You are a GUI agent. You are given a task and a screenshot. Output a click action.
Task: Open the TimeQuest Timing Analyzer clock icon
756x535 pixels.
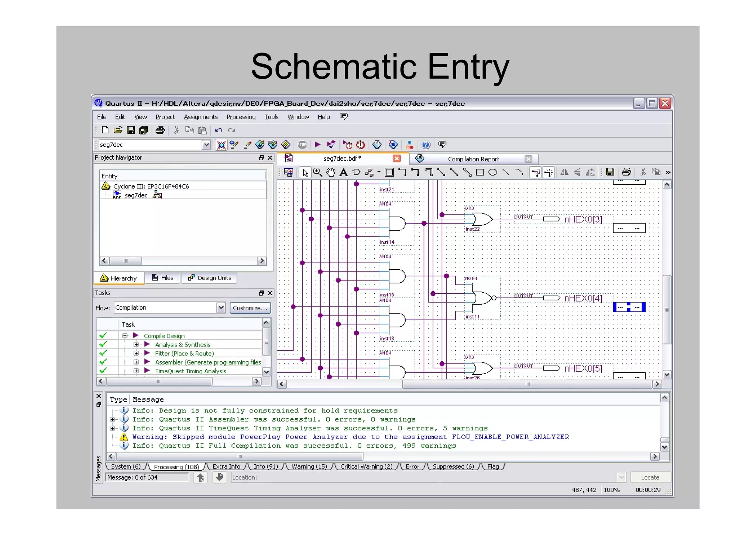360,145
